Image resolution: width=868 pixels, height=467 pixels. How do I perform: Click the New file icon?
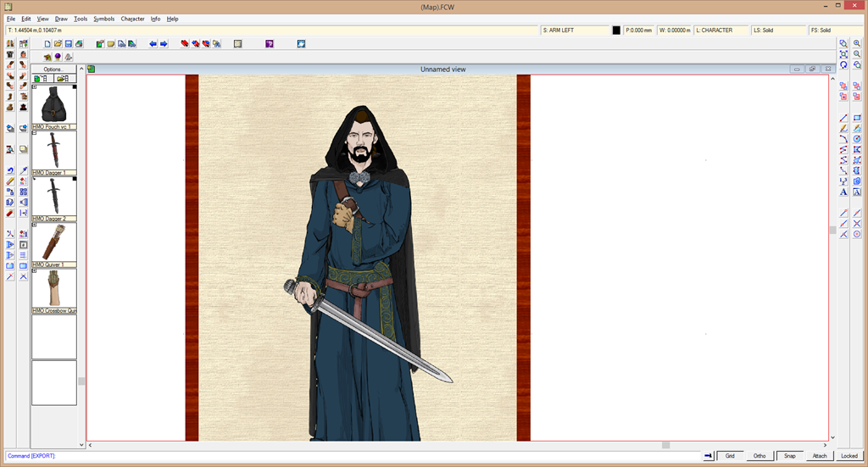coord(47,44)
